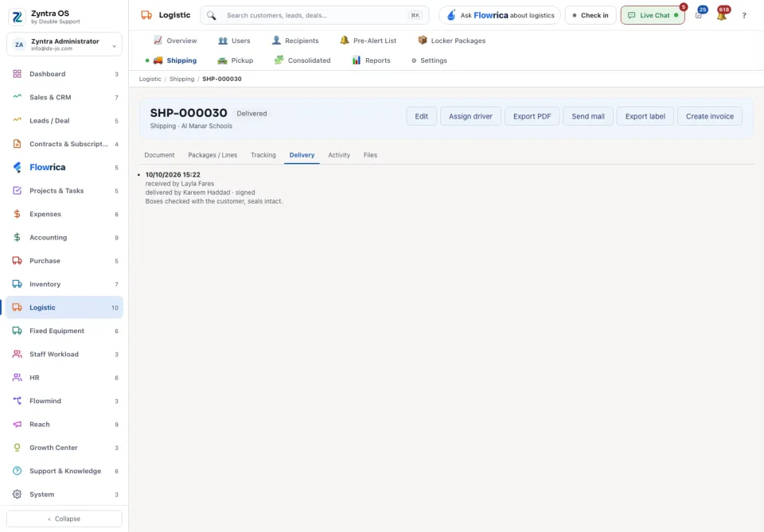764x532 pixels.
Task: Click the Contracts & Subscriptions document icon
Action: (x=17, y=144)
